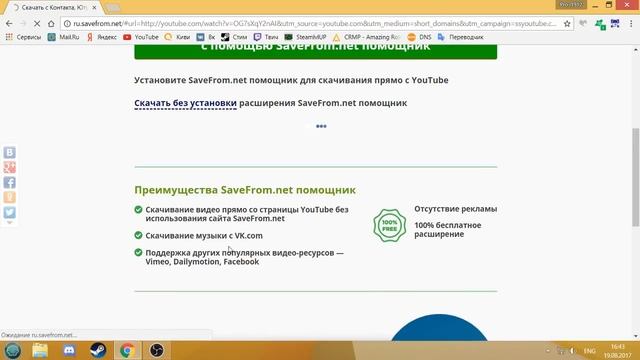The image size is (640, 360).
Task: Click the scrollbar down arrow
Action: 636,336
